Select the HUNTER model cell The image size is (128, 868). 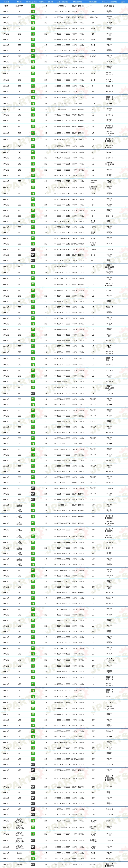[19, 6]
